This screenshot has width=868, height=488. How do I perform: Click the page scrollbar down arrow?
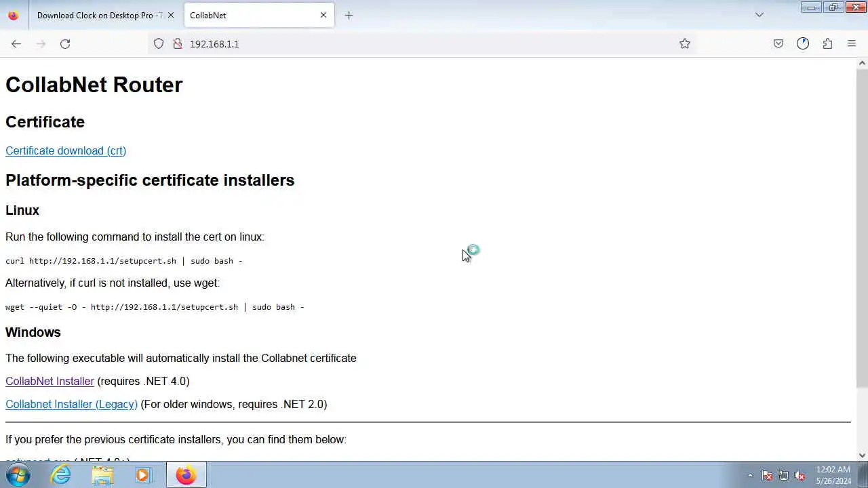pos(862,455)
